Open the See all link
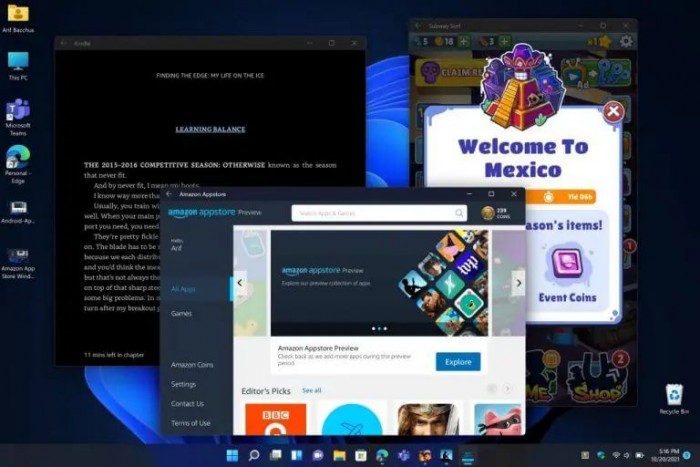Screen dimensions: 700x467 [x=312, y=390]
